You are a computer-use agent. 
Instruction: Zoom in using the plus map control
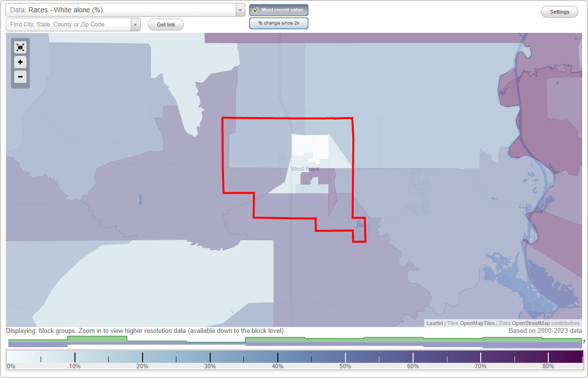[20, 62]
